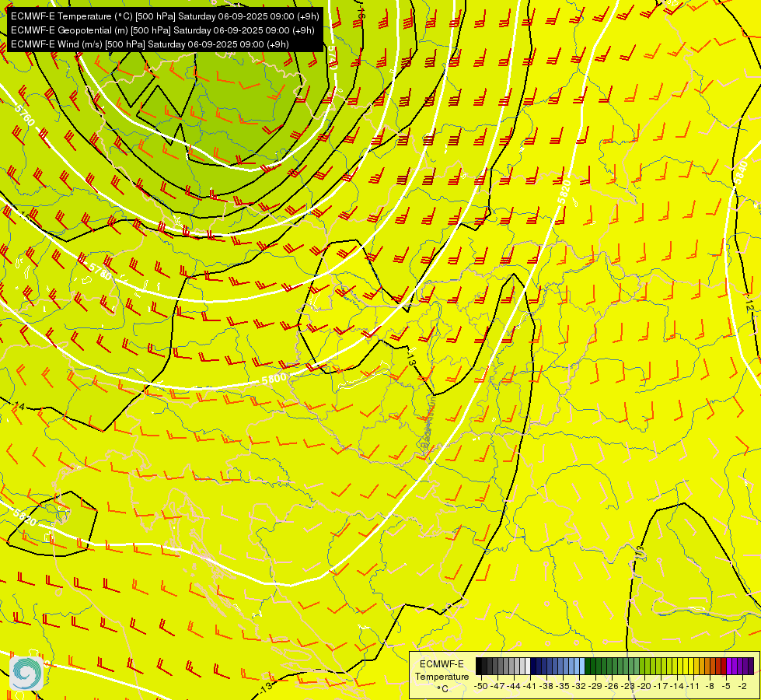This screenshot has width=761, height=700.
Task: Click the black swatch above -50 in legend
Action: tap(479, 666)
